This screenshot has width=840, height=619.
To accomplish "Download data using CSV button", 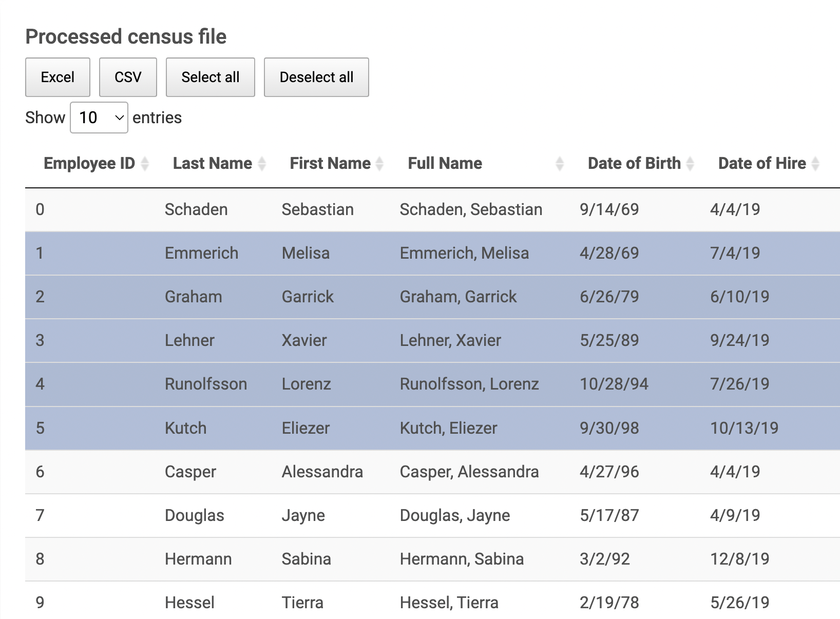I will coord(128,78).
